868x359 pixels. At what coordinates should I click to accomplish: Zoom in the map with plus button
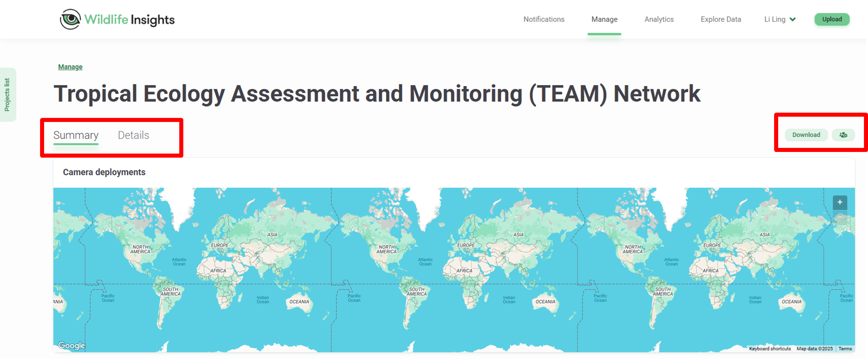point(840,202)
